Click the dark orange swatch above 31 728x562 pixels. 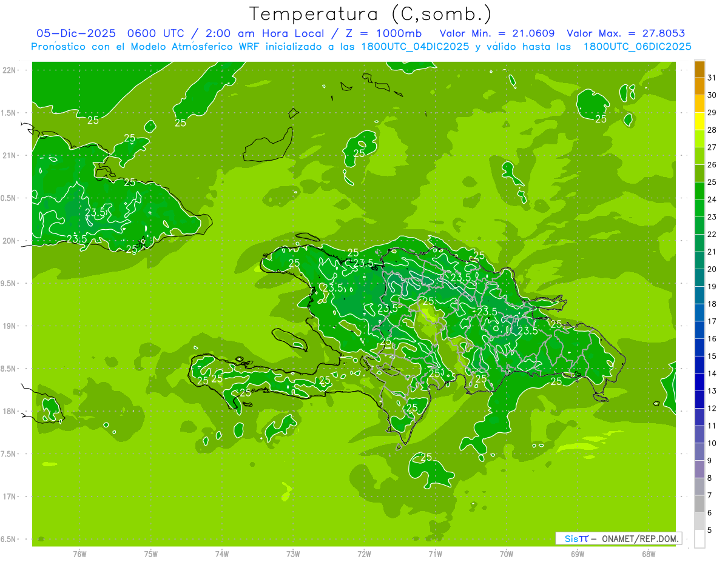click(699, 69)
